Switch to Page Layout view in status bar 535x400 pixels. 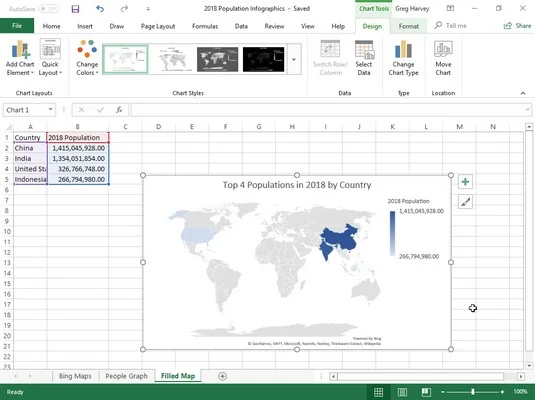(x=402, y=392)
